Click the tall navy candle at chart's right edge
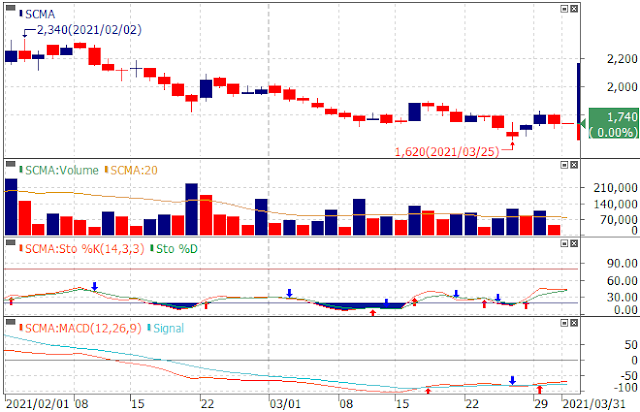 click(578, 93)
